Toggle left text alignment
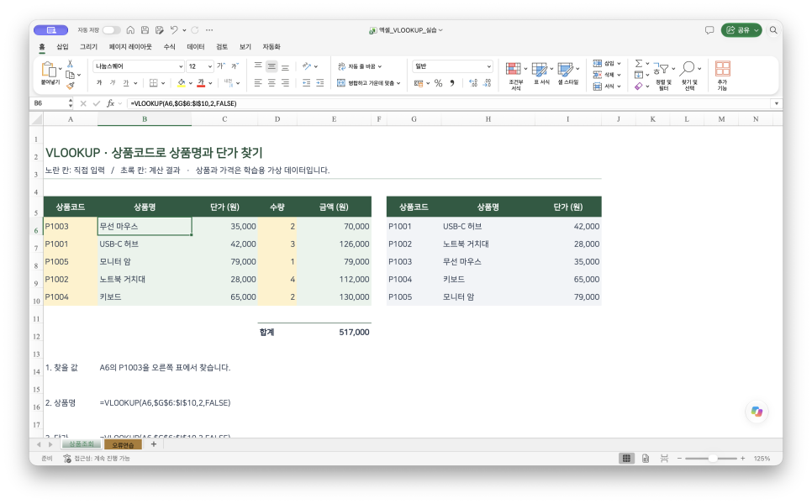Viewport: 812px width, 504px height. coord(258,83)
